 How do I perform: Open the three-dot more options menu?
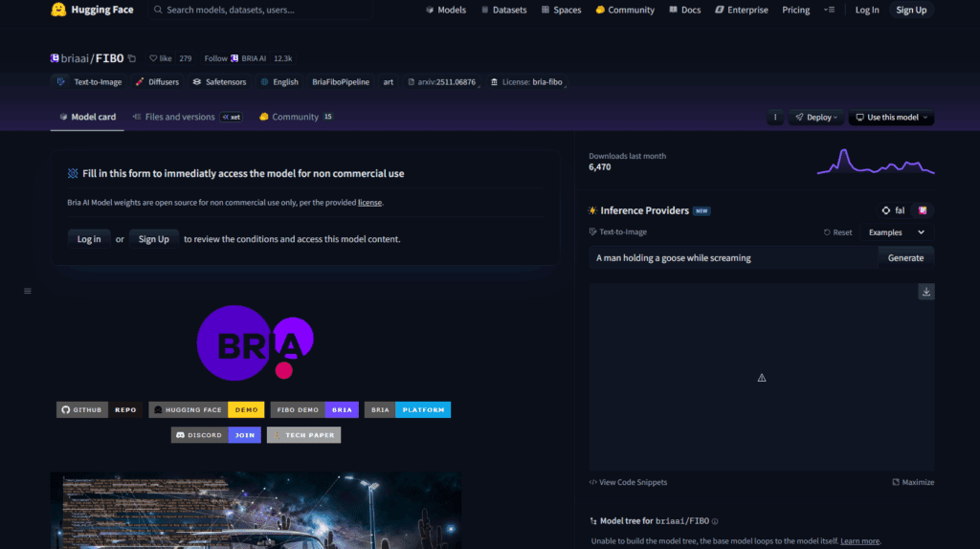point(775,118)
